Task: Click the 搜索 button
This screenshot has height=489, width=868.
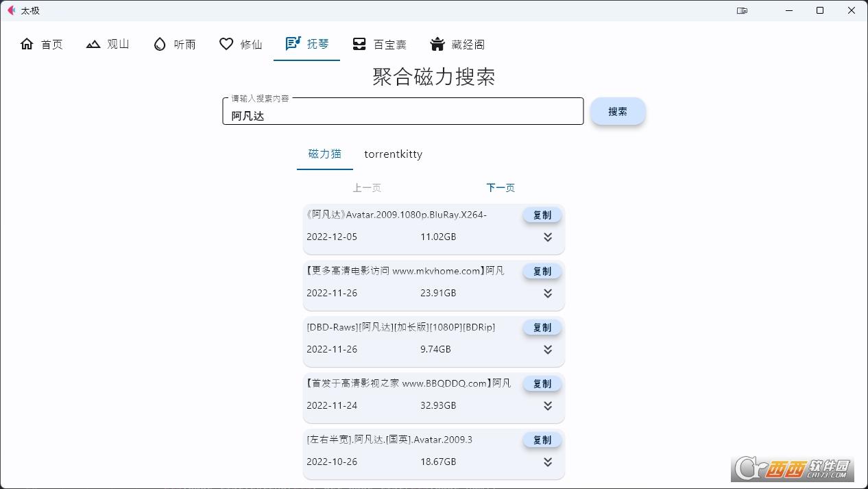Action: 618,111
